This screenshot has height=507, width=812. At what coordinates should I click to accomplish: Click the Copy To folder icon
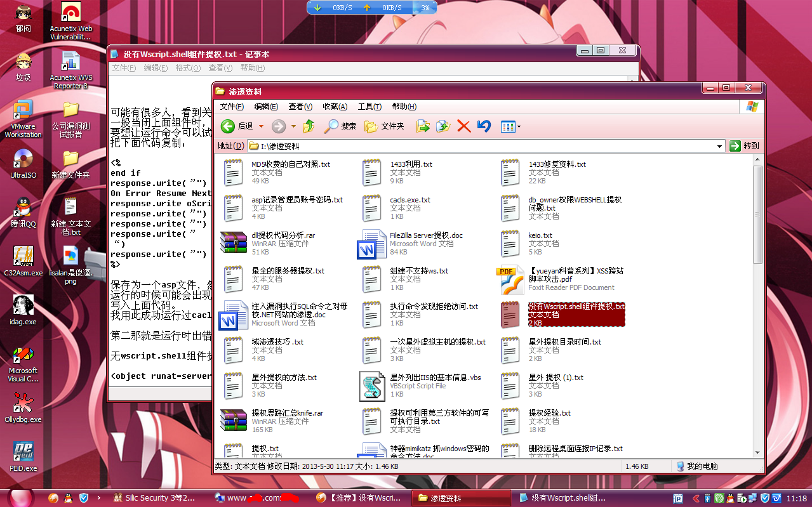443,126
